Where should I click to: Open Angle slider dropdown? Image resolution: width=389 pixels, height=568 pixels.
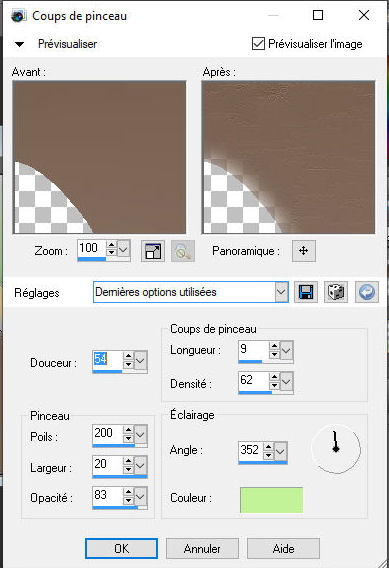point(280,451)
